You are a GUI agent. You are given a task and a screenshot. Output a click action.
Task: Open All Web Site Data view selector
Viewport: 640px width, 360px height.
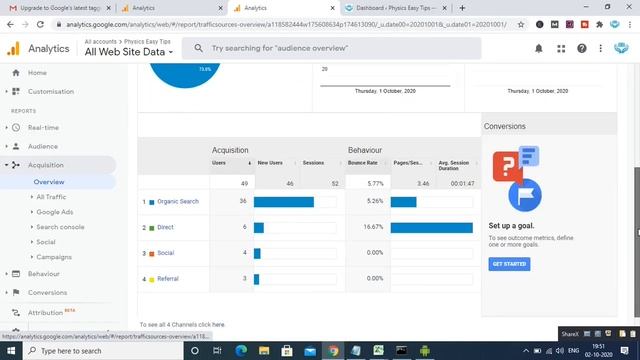pos(129,52)
